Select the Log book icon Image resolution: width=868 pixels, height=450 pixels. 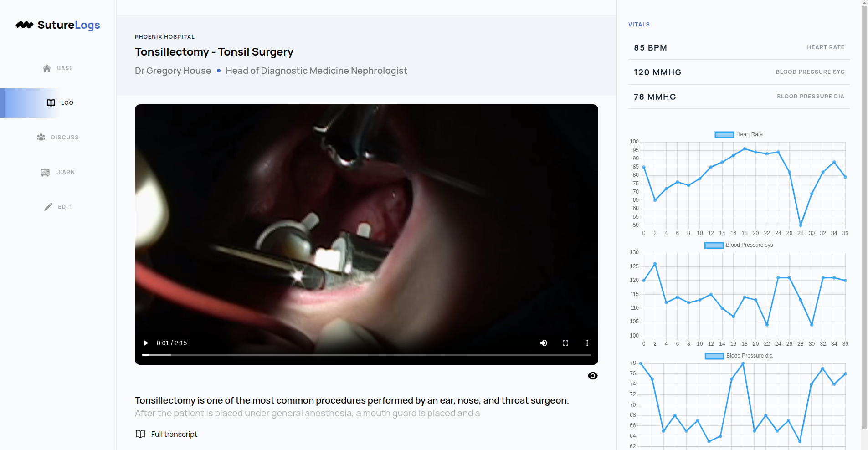click(x=51, y=103)
